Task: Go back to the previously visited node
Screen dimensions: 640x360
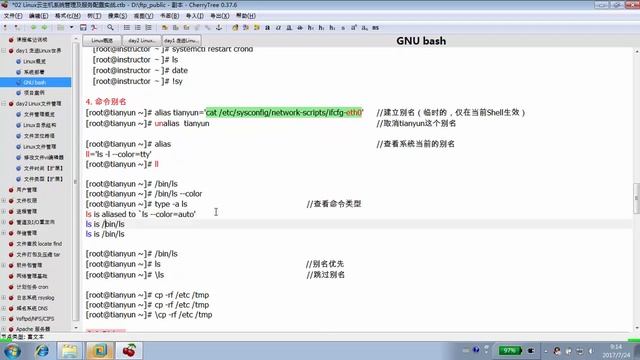Action: point(33,28)
